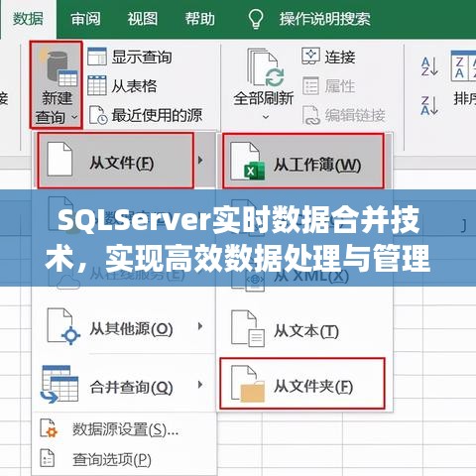Click the 数据源设置 gear file icon
The height and width of the screenshot is (476, 476).
point(49,428)
